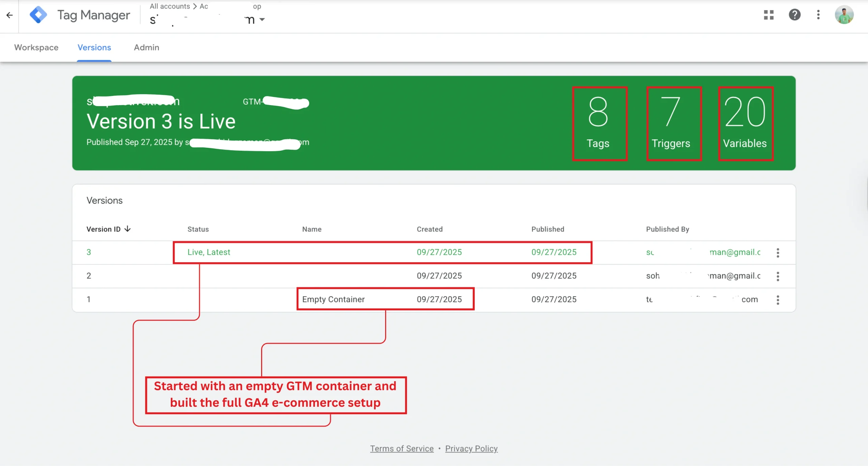Click the user profile avatar

coord(844,15)
